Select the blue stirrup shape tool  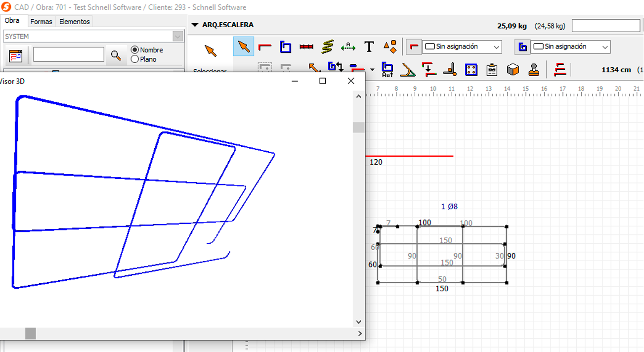click(286, 47)
